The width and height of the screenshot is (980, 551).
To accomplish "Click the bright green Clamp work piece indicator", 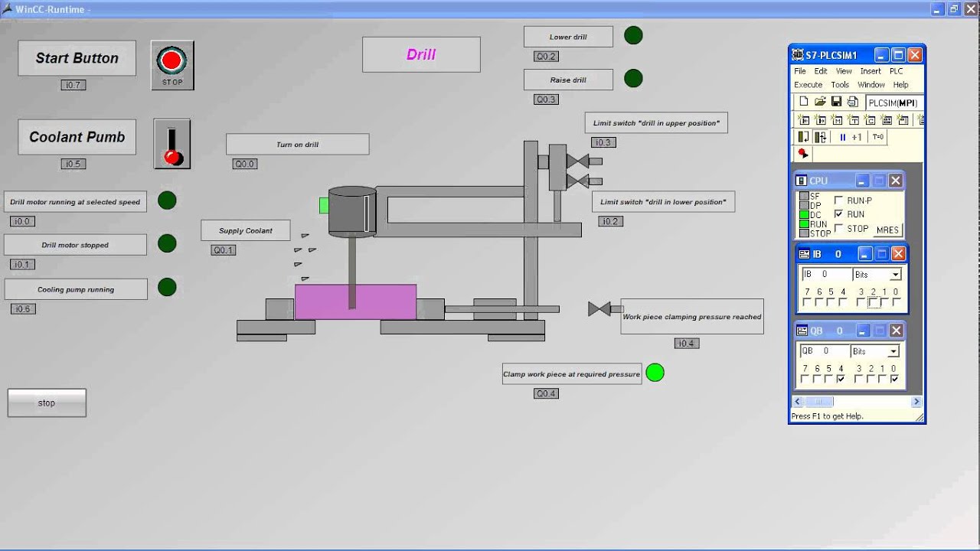I will [655, 373].
